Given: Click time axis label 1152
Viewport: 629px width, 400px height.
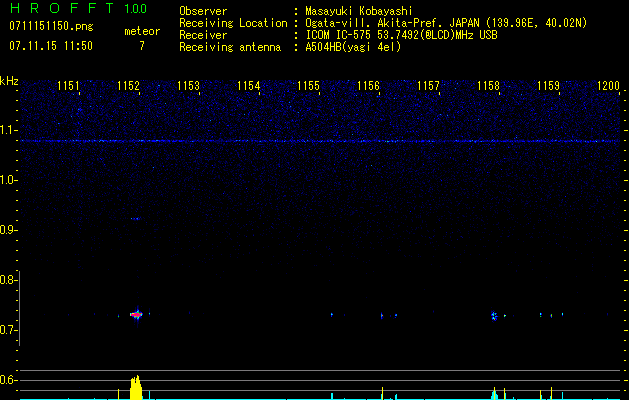Looking at the screenshot, I should [128, 86].
